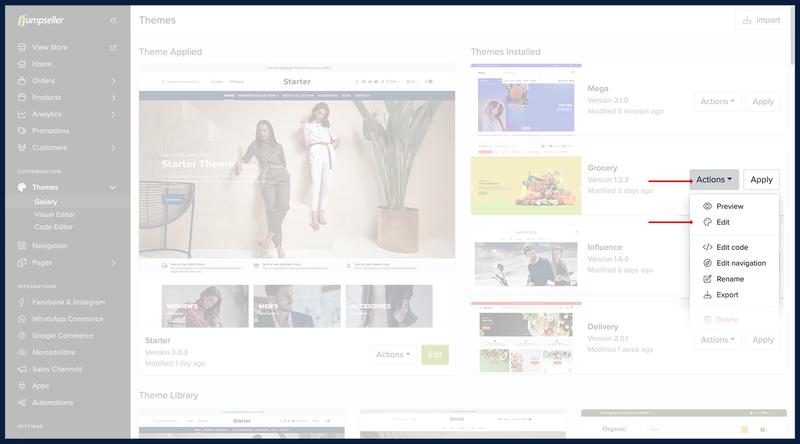Apply the Mega theme

click(763, 102)
